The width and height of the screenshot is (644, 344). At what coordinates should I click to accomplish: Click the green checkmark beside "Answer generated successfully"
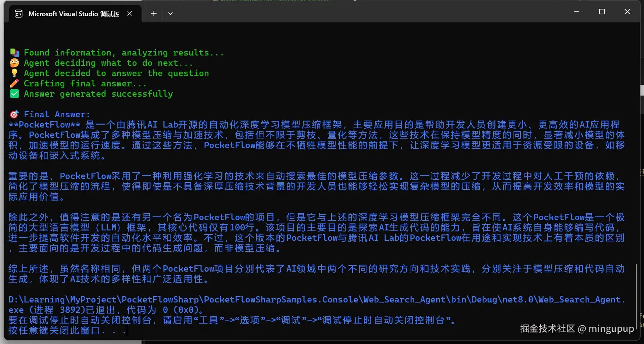coord(14,94)
